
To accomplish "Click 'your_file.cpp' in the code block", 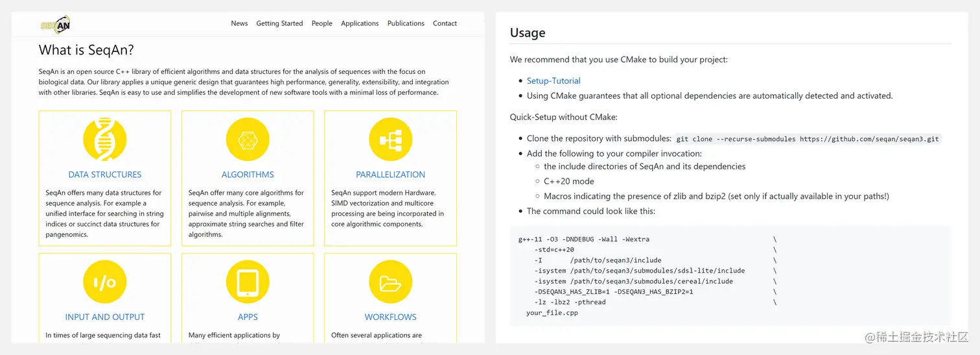I will point(552,313).
